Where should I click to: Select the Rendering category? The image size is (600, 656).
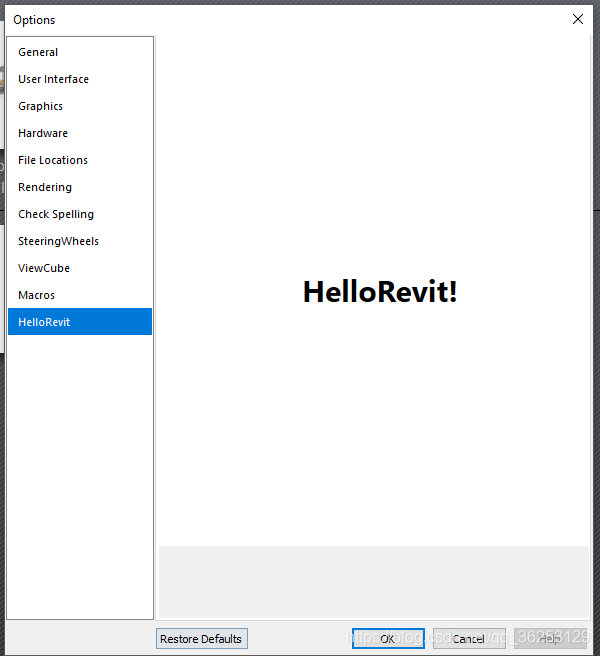click(x=79, y=187)
